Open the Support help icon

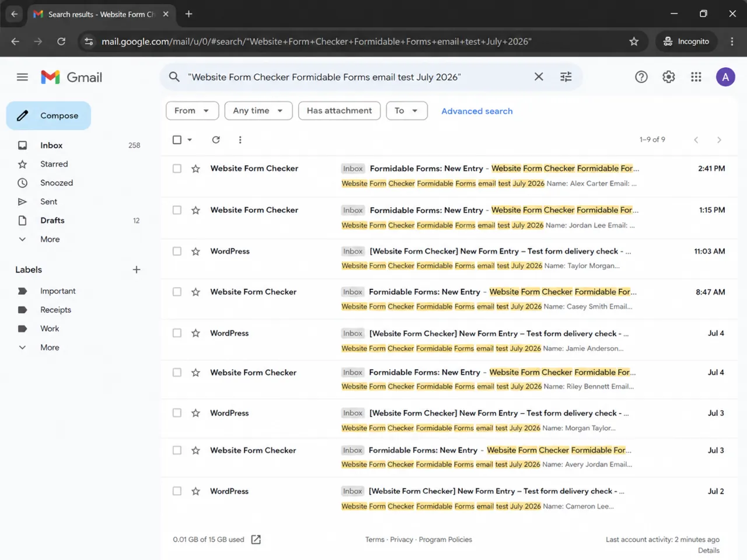click(x=641, y=77)
